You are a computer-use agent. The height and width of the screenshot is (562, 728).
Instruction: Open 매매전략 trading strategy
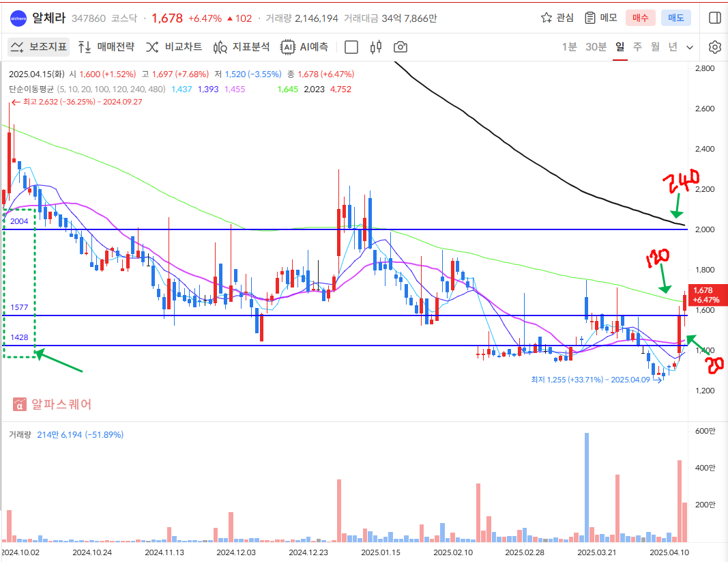[x=106, y=47]
